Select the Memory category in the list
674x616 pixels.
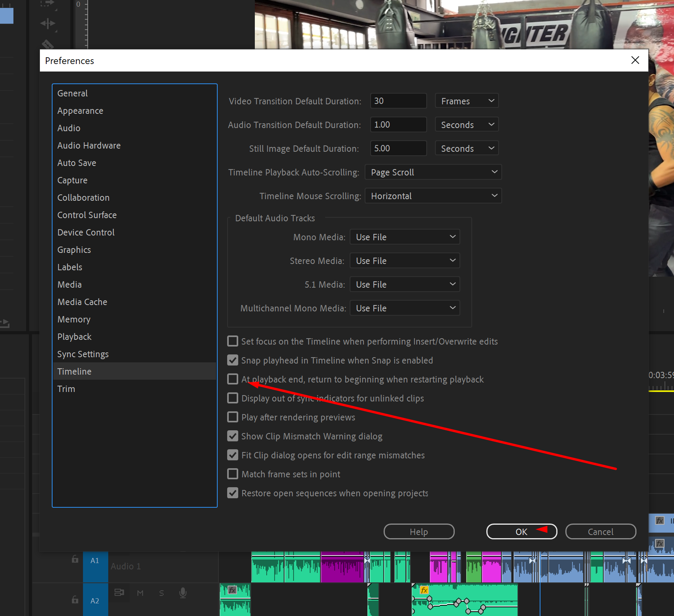point(135,319)
